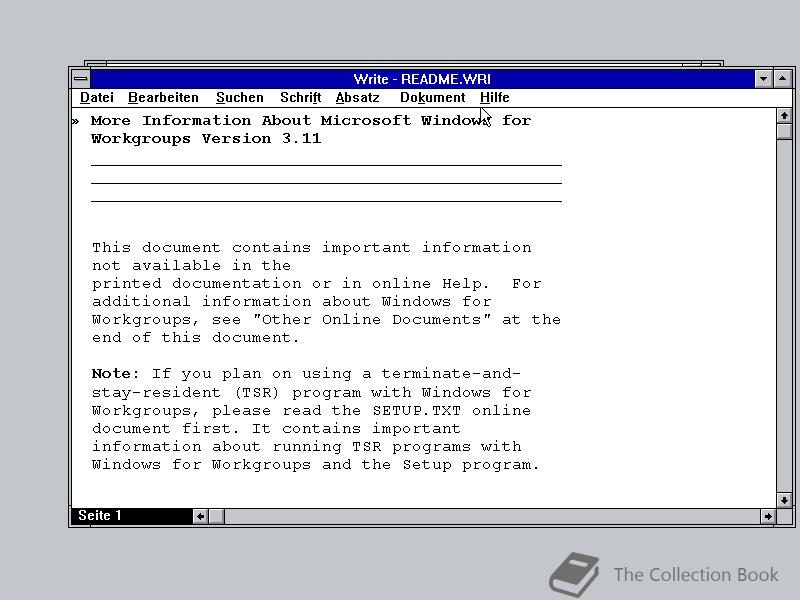This screenshot has width=800, height=600.
Task: Click the line 'This document contains important information'
Action: point(312,247)
